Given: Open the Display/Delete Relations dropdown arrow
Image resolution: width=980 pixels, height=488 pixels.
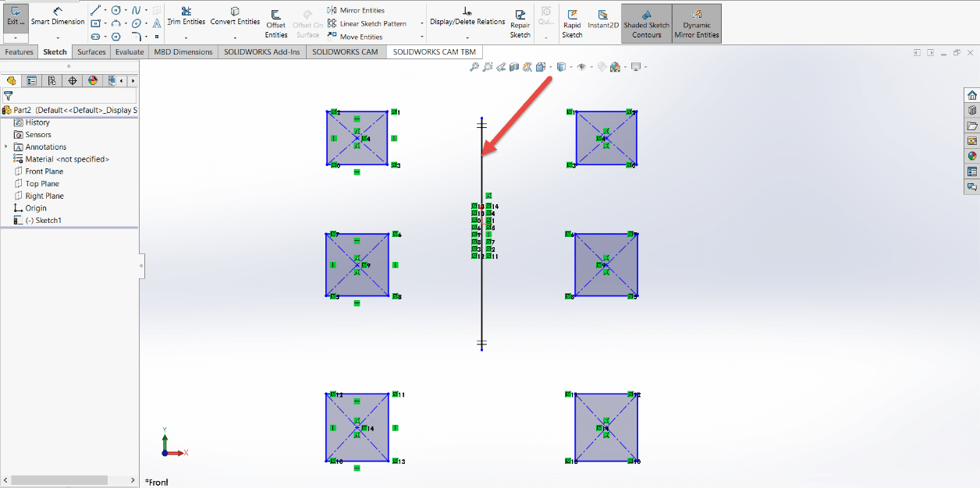Looking at the screenshot, I should 467,37.
